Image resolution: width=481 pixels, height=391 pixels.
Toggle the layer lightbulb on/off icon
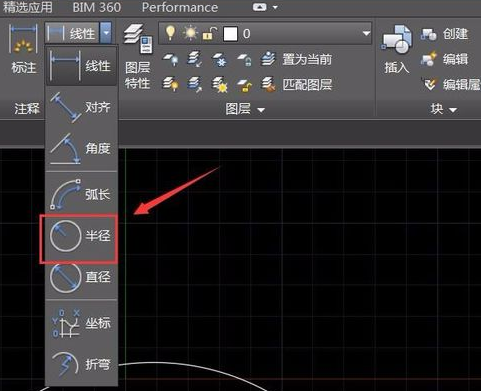[x=170, y=33]
